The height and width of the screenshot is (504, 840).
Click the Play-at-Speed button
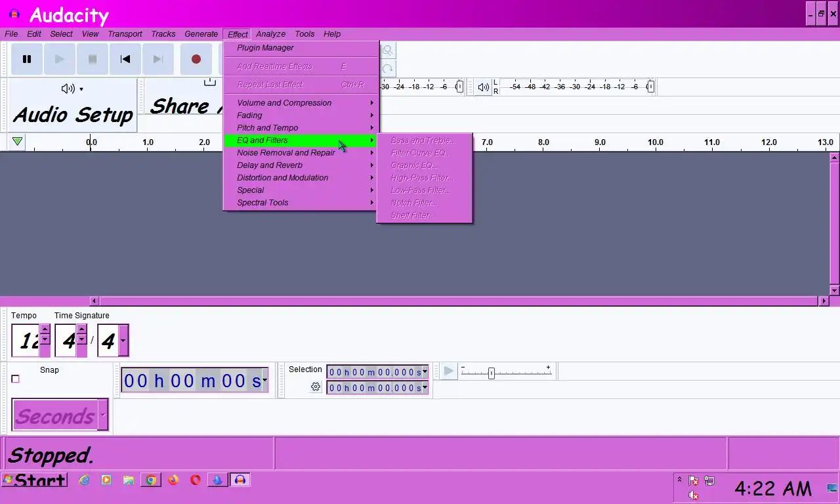pyautogui.click(x=448, y=371)
